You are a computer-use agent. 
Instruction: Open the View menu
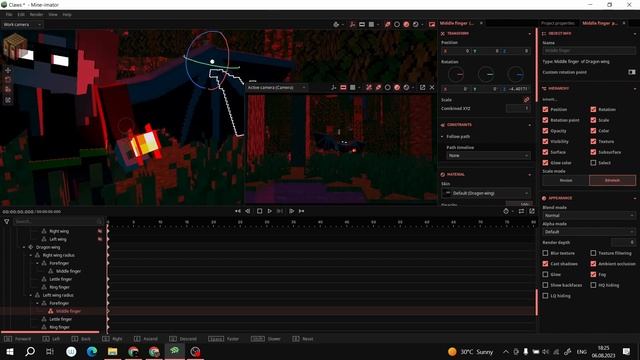(53, 14)
